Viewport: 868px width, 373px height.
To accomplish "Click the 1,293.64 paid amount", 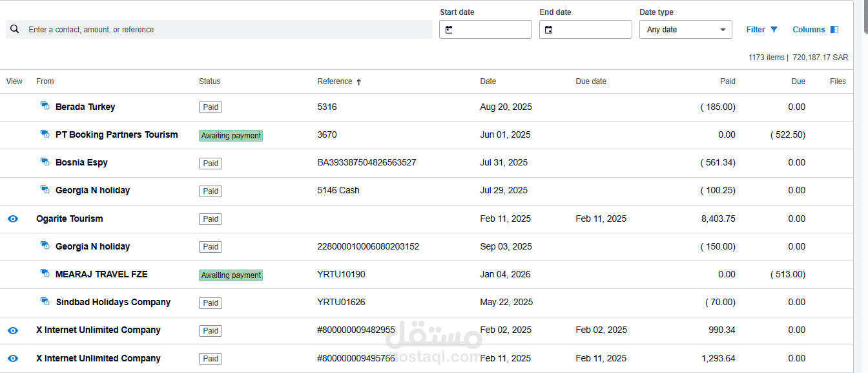I will tap(718, 358).
